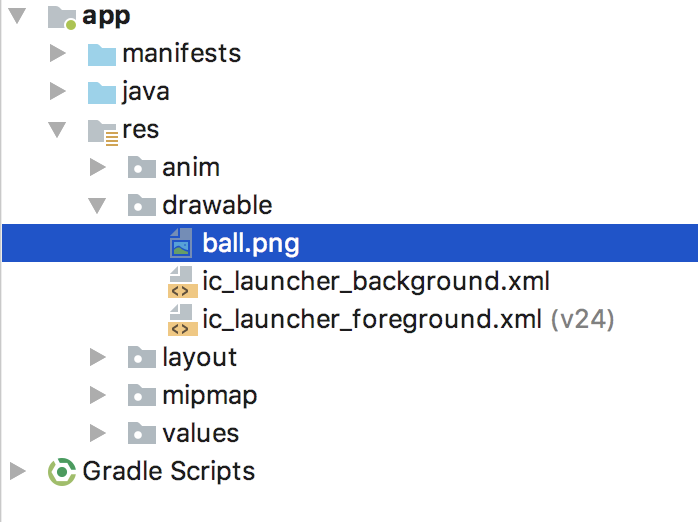The width and height of the screenshot is (698, 522).
Task: Expand the layout folder arrow
Action: [97, 357]
